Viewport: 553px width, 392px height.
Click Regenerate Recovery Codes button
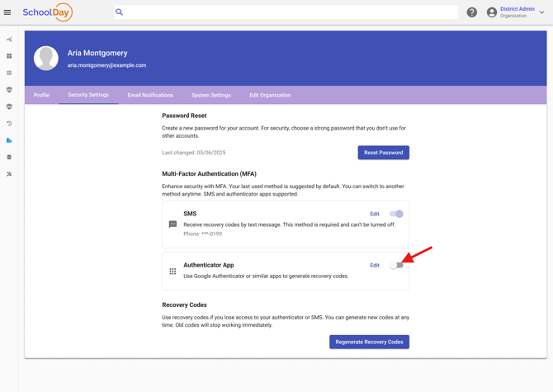[369, 342]
